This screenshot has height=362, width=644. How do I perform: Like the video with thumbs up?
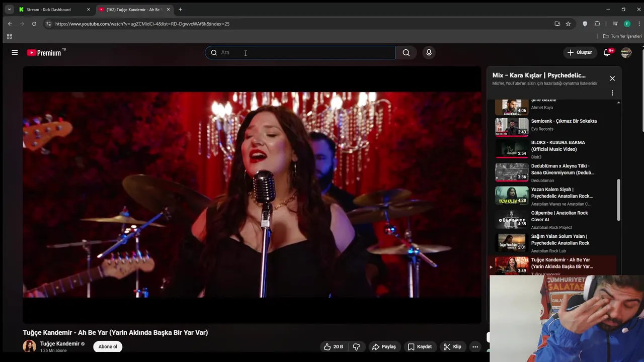coord(333,346)
